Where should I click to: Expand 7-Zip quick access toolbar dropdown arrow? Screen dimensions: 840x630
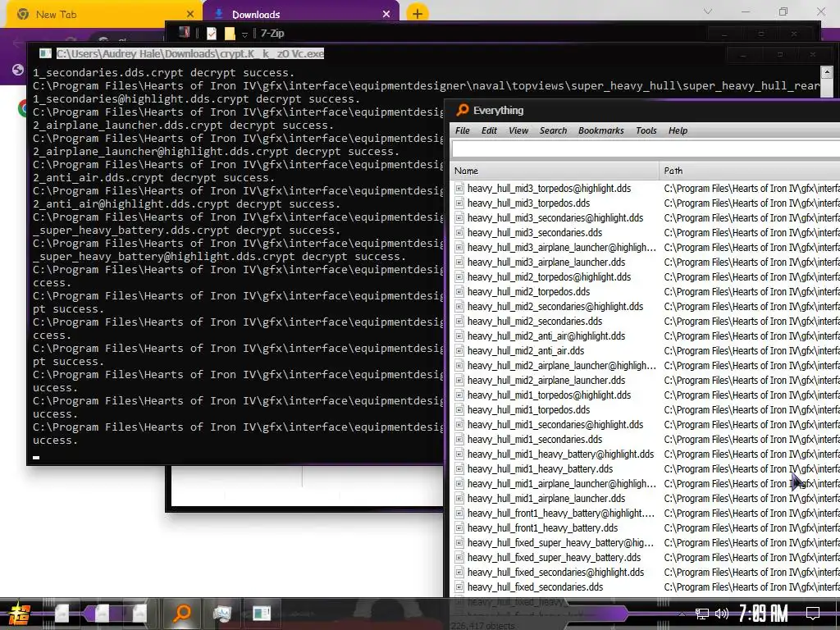tap(244, 34)
